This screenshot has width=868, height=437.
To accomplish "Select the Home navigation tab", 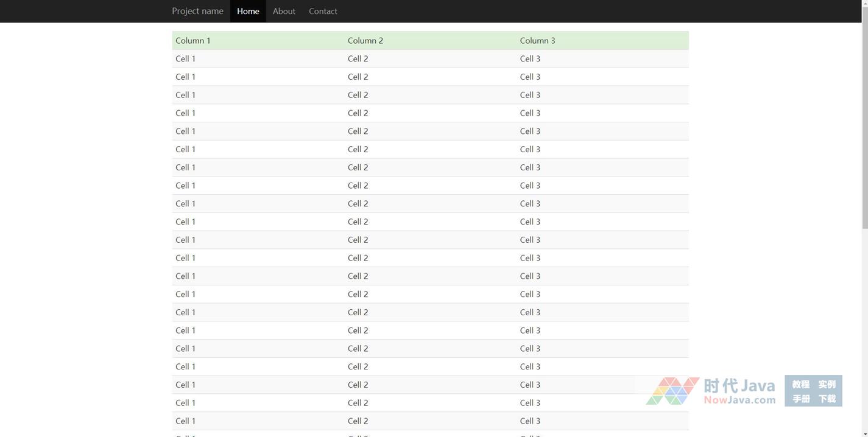I will (248, 11).
